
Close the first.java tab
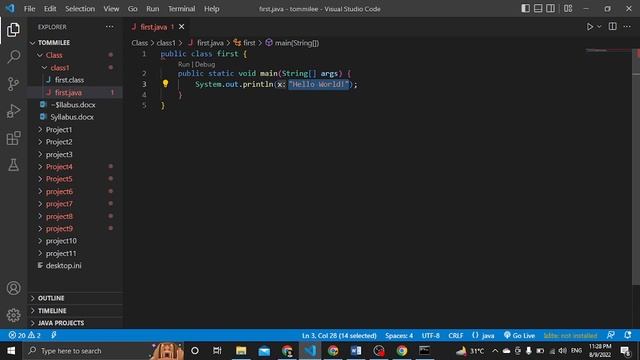pos(181,27)
